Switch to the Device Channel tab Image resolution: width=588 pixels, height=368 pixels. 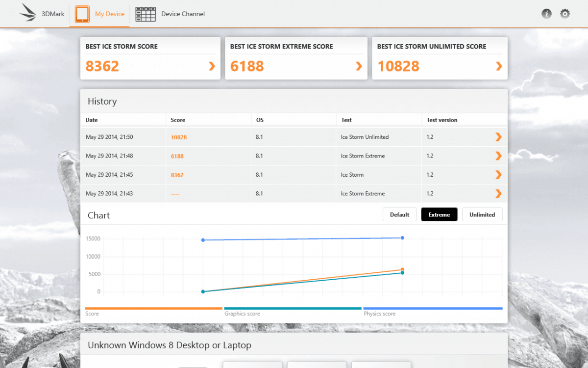point(170,14)
